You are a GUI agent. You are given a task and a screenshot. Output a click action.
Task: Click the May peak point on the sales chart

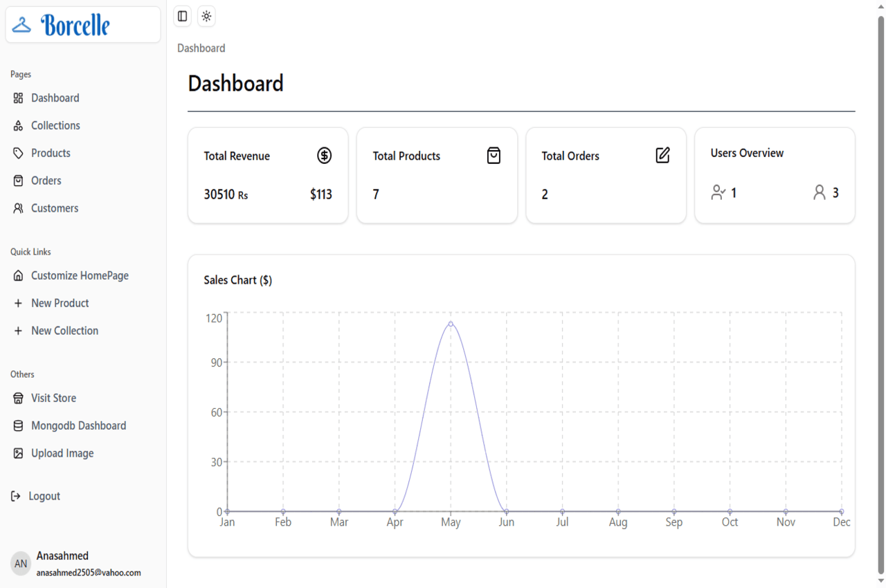pyautogui.click(x=451, y=324)
